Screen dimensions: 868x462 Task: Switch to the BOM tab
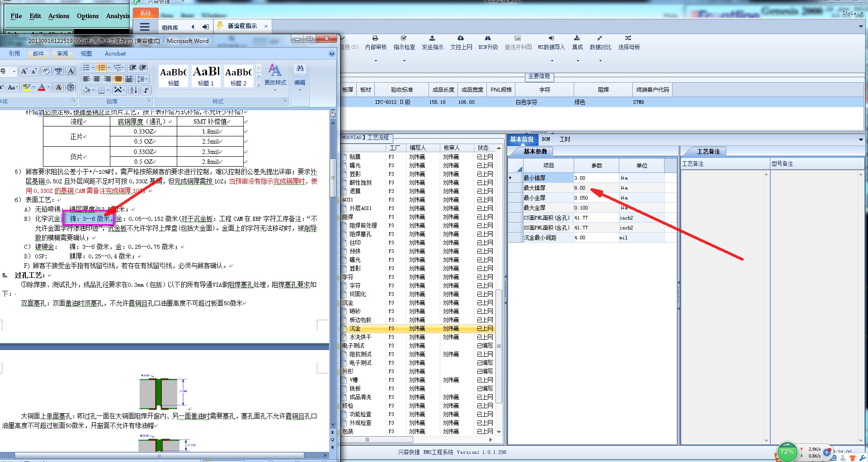tap(546, 139)
